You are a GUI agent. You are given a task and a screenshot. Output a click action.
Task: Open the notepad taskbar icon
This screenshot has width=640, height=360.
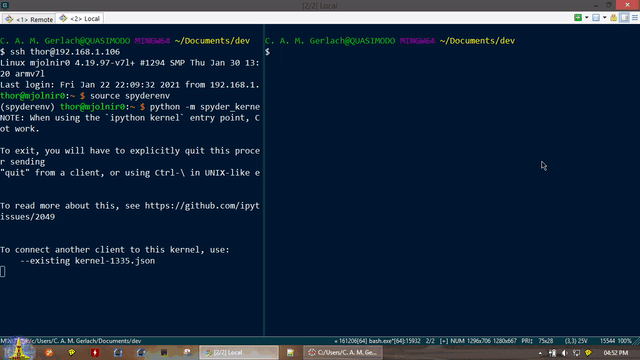(290, 352)
